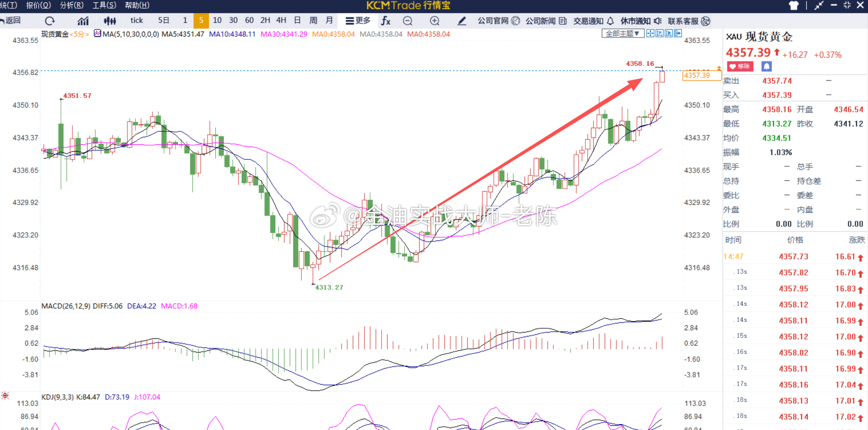Select the monthly (月) timeframe
This screenshot has width=868, height=430.
(x=329, y=20)
